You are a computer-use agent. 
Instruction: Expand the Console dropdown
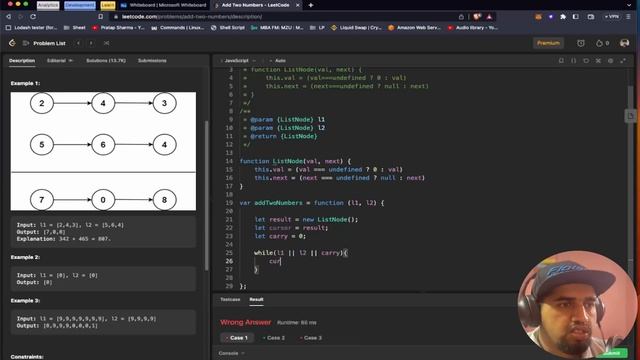click(x=231, y=353)
